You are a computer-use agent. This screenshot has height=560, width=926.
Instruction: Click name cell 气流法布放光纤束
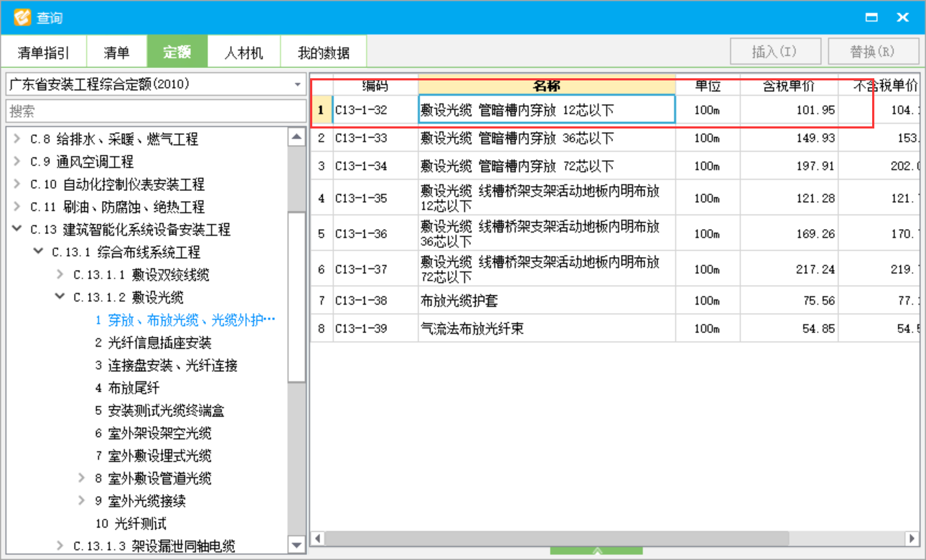click(x=547, y=329)
